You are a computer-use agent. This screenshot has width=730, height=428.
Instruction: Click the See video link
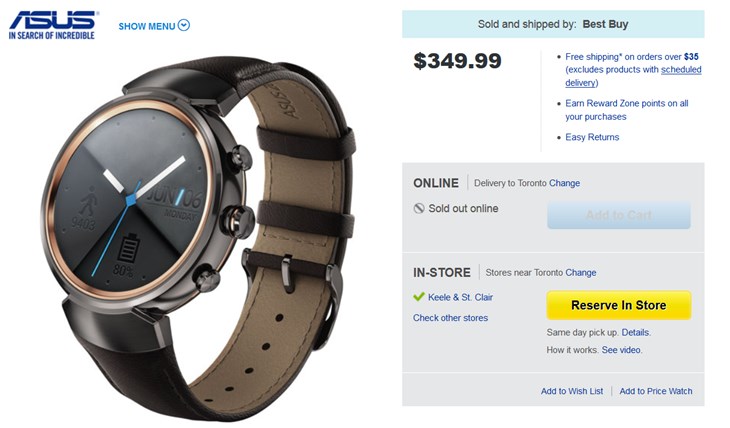(x=621, y=350)
